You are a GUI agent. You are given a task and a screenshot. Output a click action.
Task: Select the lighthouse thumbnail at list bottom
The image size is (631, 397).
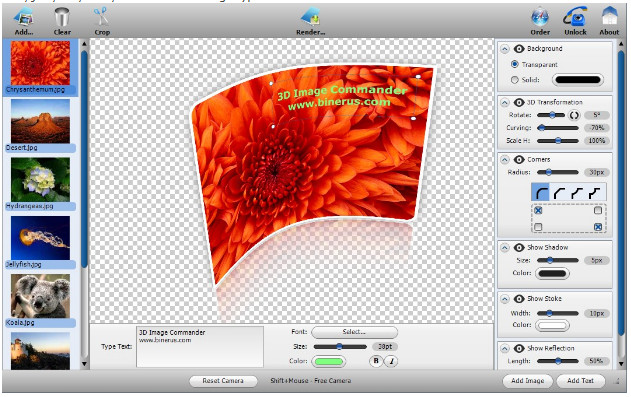[40, 351]
